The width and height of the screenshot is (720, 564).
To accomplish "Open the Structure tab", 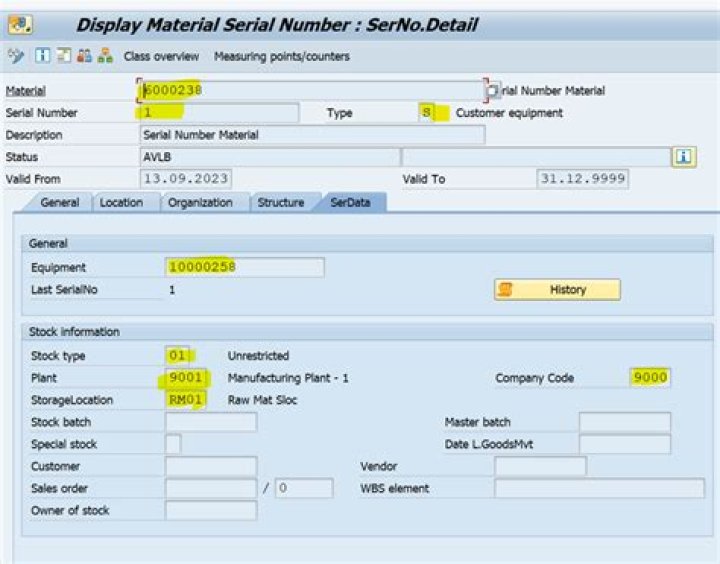I will pyautogui.click(x=281, y=203).
